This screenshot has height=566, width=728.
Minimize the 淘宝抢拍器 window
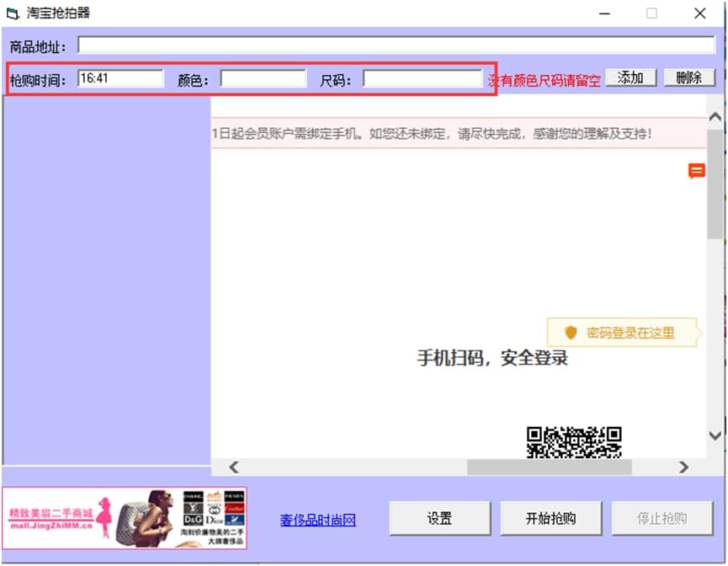coord(603,13)
